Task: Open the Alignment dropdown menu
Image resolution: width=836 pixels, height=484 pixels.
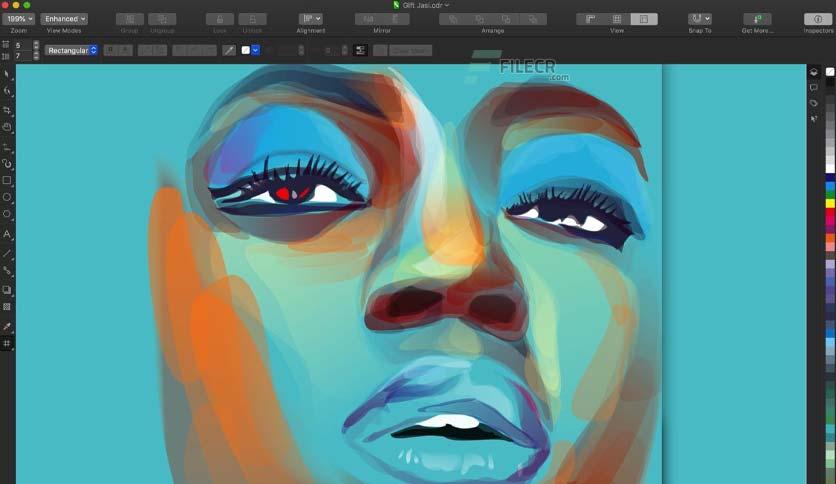Action: pos(310,19)
